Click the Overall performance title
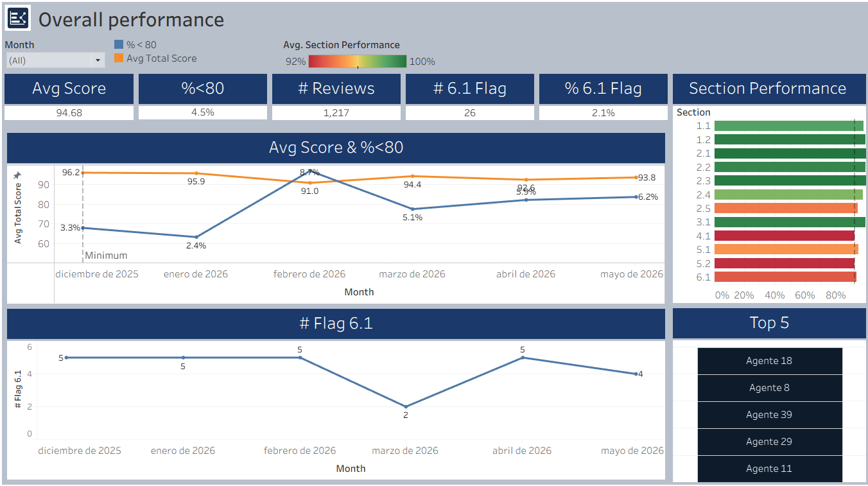Viewport: 868px width, 486px height. [131, 20]
